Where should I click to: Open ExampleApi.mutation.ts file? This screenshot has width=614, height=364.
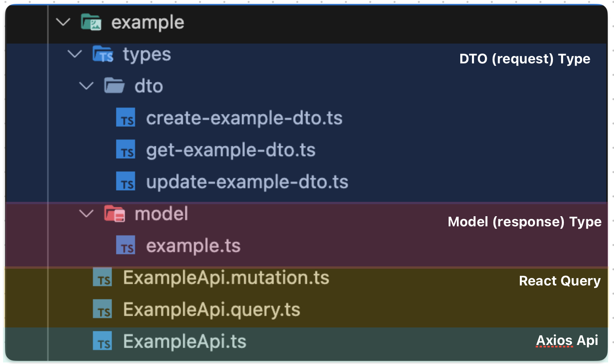226,278
